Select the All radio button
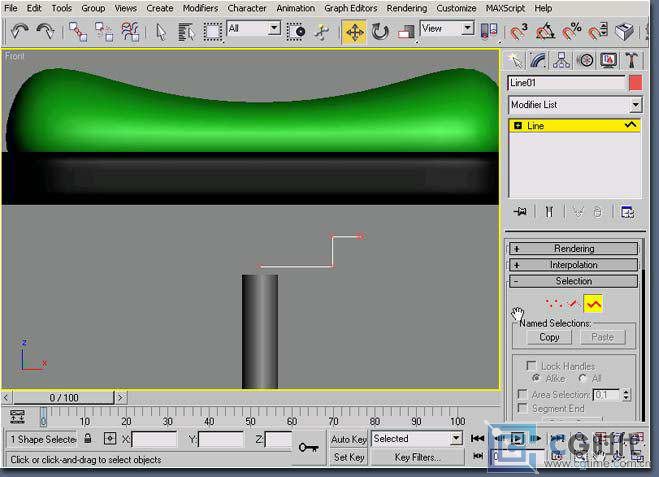This screenshot has height=477, width=659. coord(583,378)
